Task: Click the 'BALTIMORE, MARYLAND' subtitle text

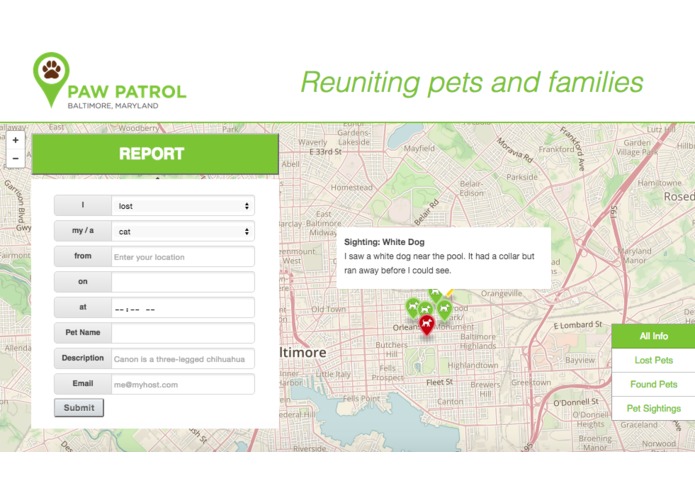Action: pos(113,106)
